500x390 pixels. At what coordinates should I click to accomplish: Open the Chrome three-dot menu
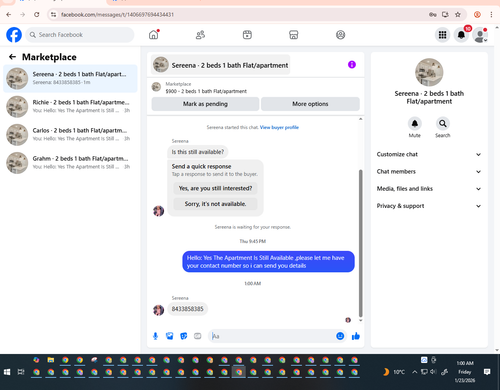pyautogui.click(x=491, y=14)
